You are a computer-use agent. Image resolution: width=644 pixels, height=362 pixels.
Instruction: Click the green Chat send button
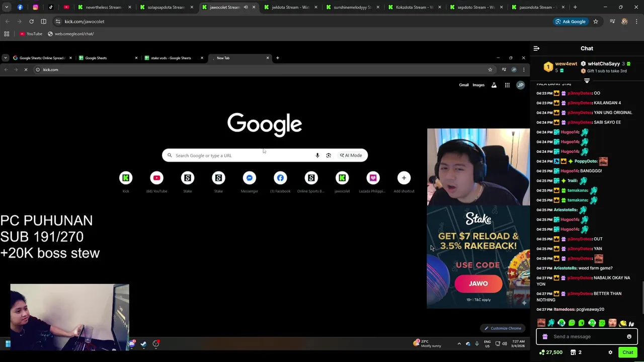[x=627, y=352]
